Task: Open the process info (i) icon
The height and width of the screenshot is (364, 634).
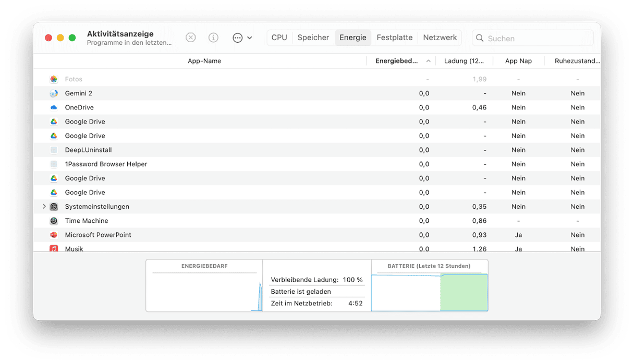Action: click(x=213, y=37)
